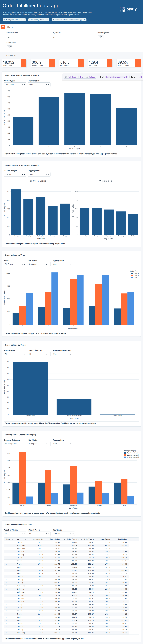Collapse the debug menu with the chevron icon
Image resolution: width=143 pixels, height=644 pixels.
coord(140,77)
